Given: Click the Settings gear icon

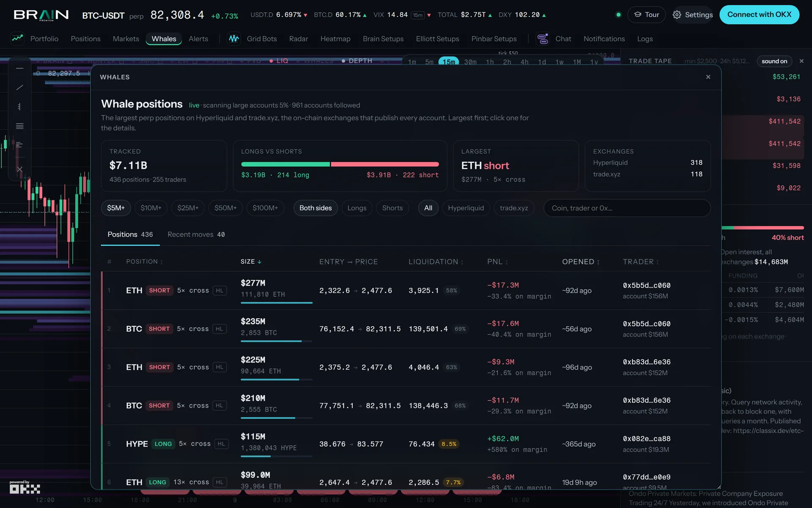Looking at the screenshot, I should (x=677, y=15).
